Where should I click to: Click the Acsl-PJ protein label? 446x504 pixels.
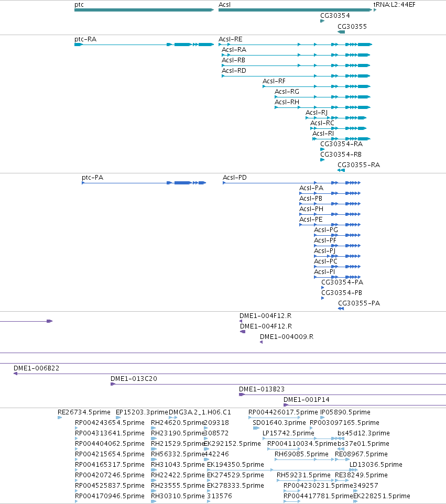[x=325, y=251]
